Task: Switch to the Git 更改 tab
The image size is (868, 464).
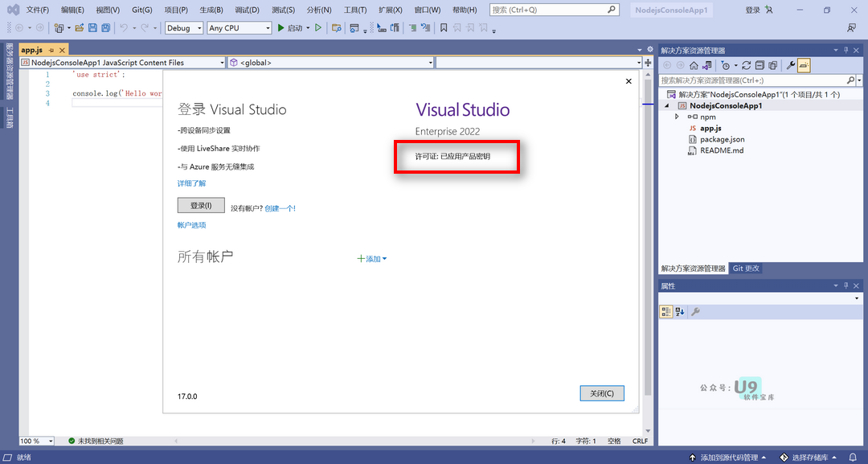Action: click(x=746, y=268)
